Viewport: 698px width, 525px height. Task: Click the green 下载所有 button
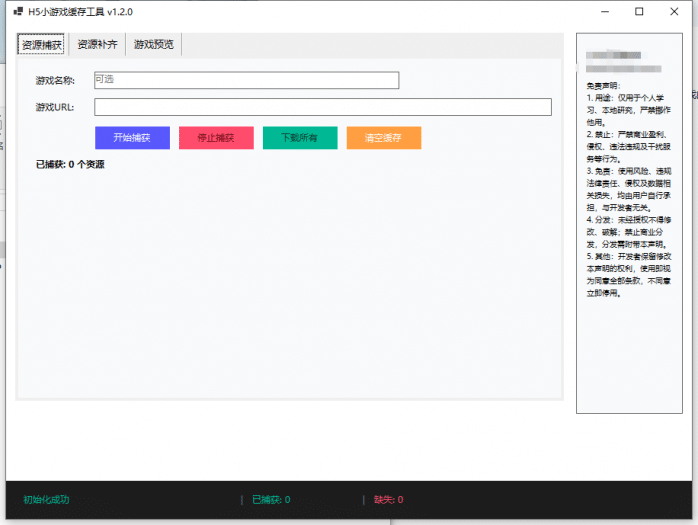point(300,138)
